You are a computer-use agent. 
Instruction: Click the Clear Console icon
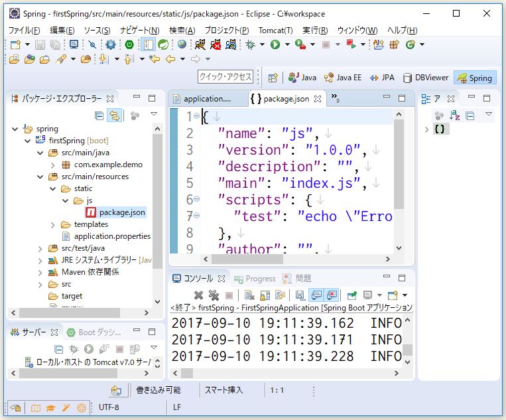tap(249, 295)
